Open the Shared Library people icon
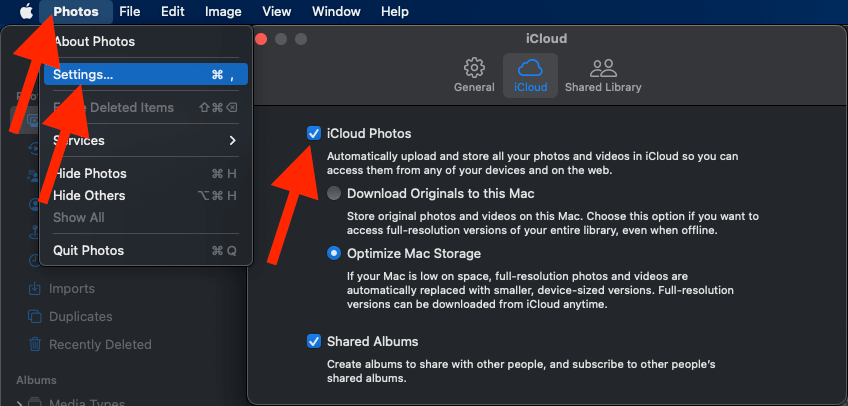Viewport: 848px width, 406px height. 603,68
